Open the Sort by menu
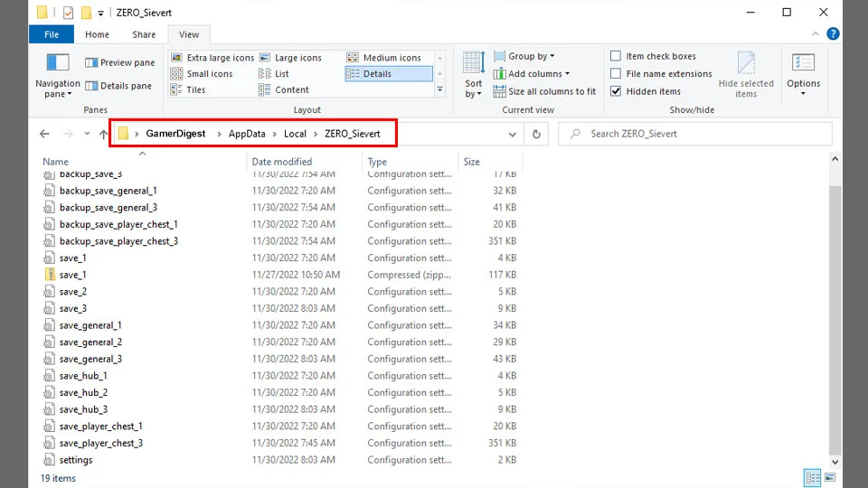The height and width of the screenshot is (488, 868). point(473,75)
